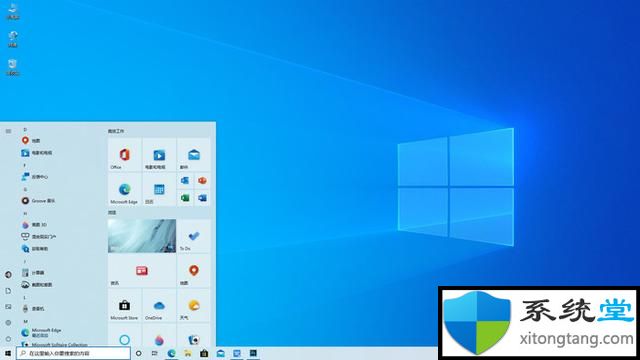This screenshot has width=640, height=360.
Task: Open Pictures from Start left rail
Action: click(8, 307)
